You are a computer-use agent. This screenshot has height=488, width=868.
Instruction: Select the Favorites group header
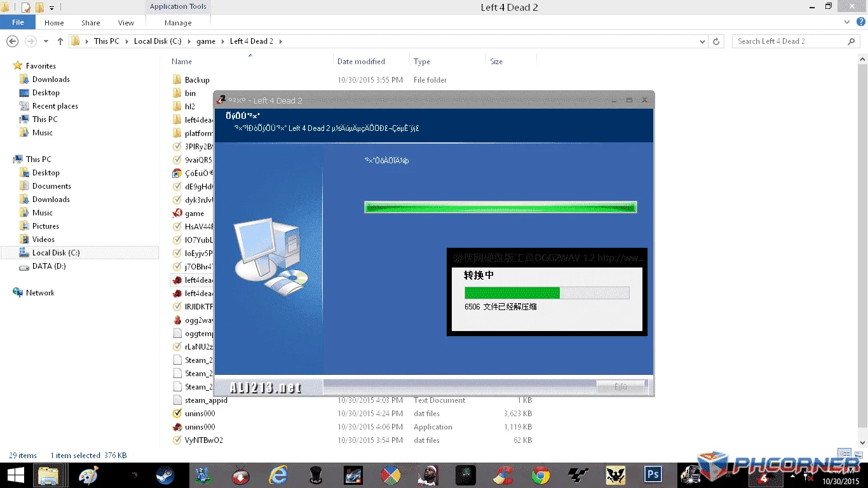(x=41, y=66)
